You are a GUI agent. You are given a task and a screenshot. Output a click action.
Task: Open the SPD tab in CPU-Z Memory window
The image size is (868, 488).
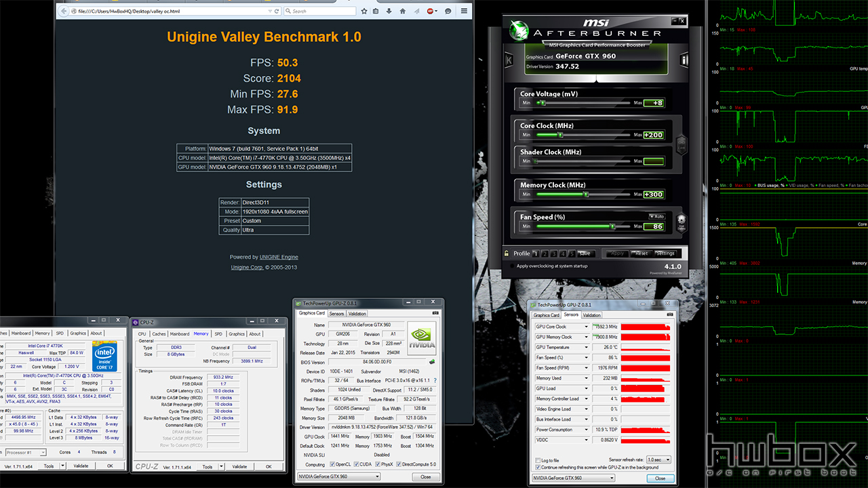point(218,333)
